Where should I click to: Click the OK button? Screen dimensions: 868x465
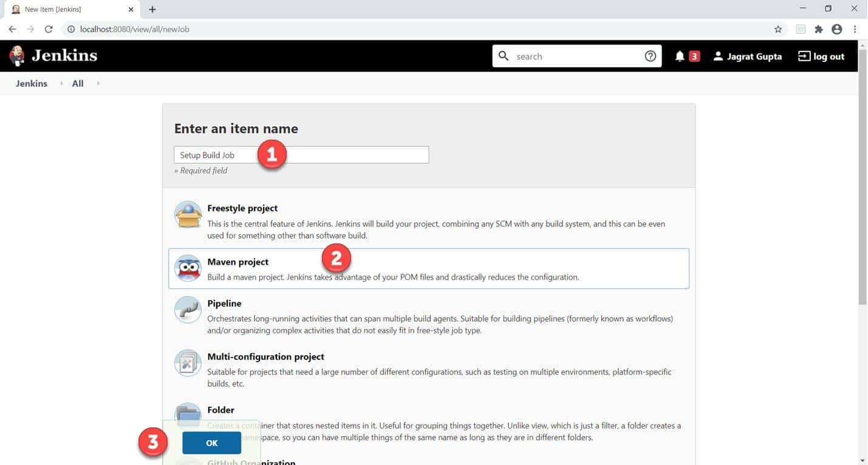(x=211, y=443)
